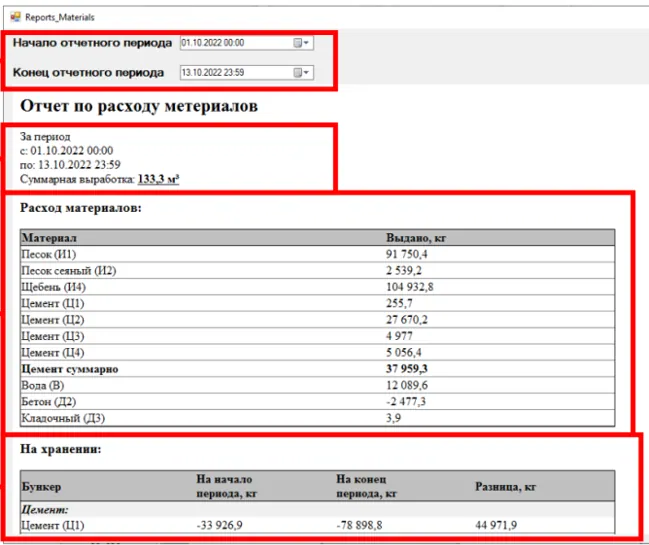Viewport: 649px width, 545px height.
Task: Click the 'Материал' column header
Action: (49, 238)
